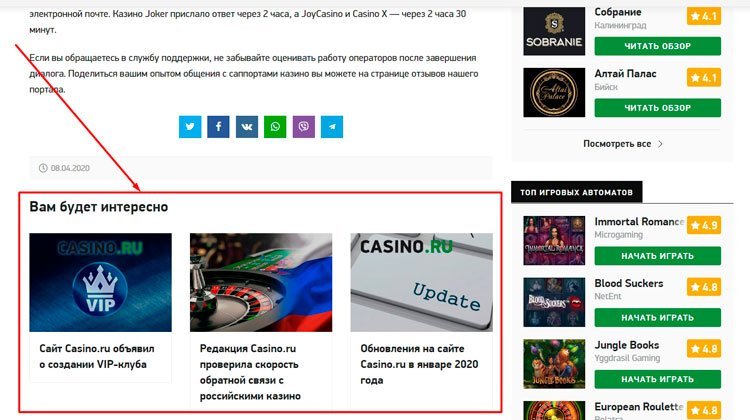
Task: Read the review for Собрание casino
Action: (x=657, y=46)
